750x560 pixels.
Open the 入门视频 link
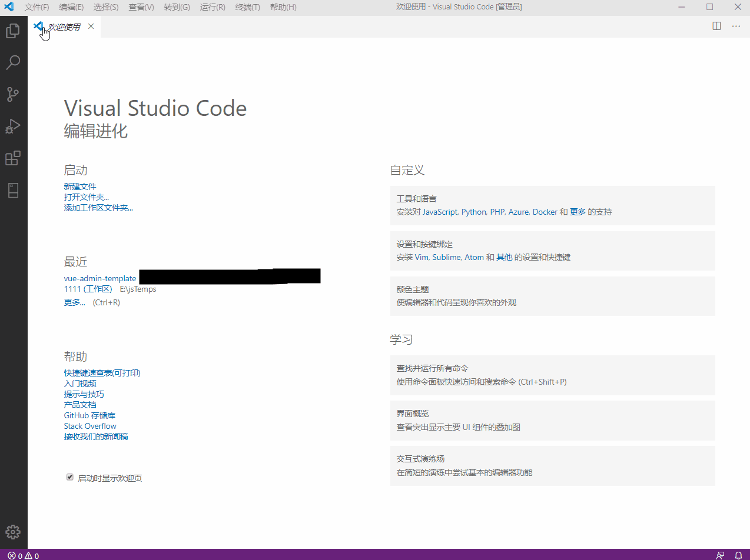[80, 384]
